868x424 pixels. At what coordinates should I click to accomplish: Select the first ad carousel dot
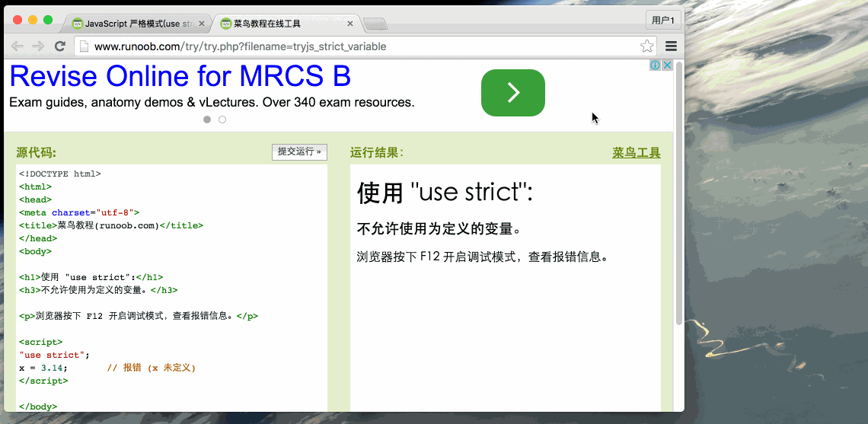[x=207, y=120]
